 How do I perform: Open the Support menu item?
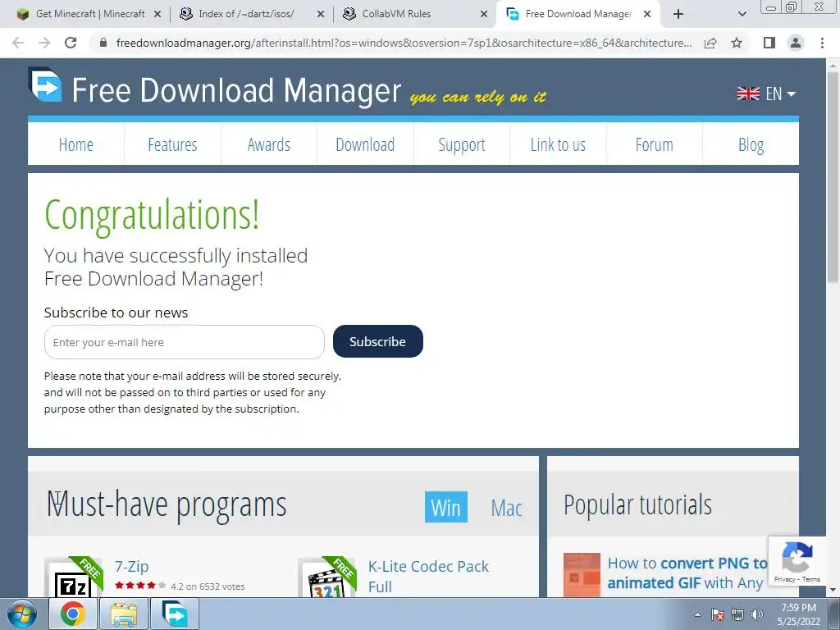462,144
